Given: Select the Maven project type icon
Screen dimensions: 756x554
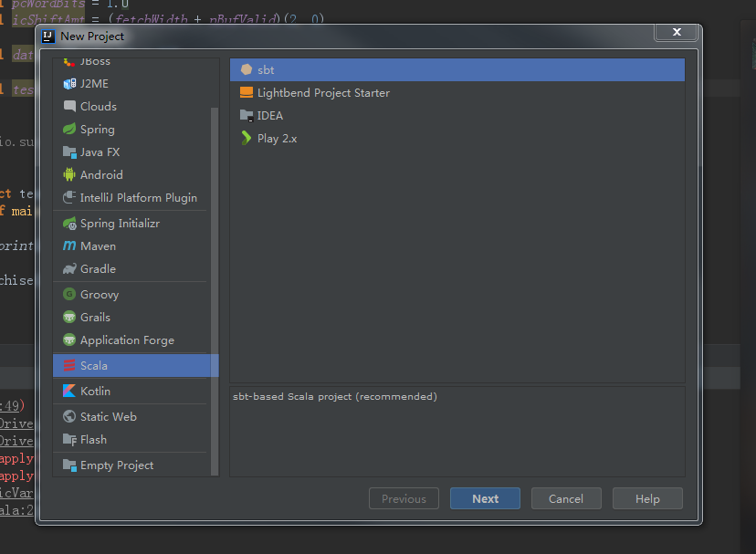Looking at the screenshot, I should (x=68, y=246).
